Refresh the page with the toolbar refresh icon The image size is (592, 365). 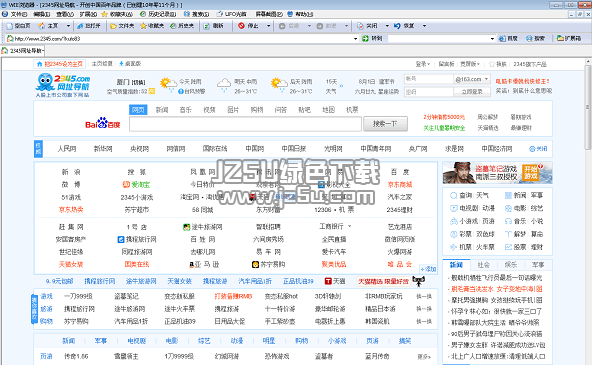213,26
